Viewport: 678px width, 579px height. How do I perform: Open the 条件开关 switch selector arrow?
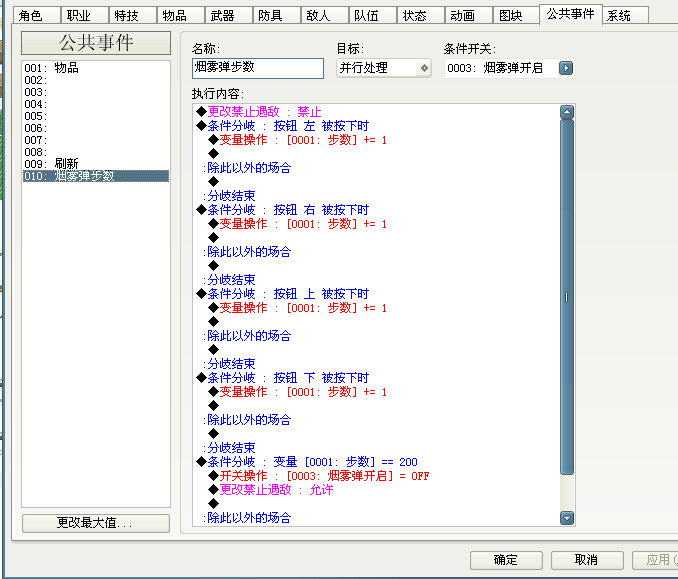(566, 68)
